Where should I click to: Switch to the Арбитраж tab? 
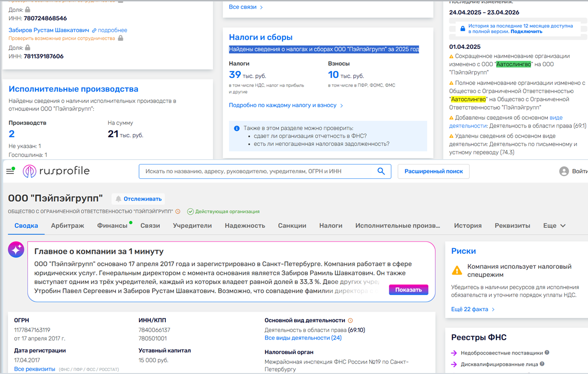point(68,225)
